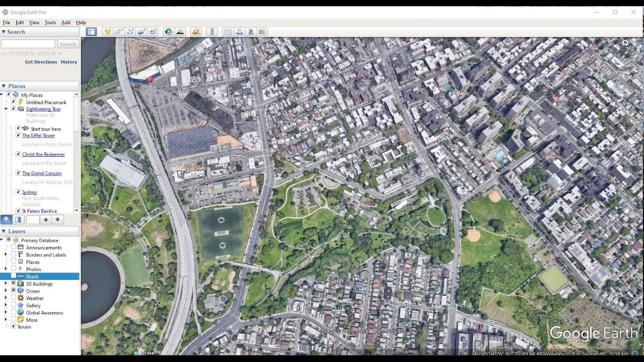
Task: Open the Sightseeing Tour link
Action: 43,109
